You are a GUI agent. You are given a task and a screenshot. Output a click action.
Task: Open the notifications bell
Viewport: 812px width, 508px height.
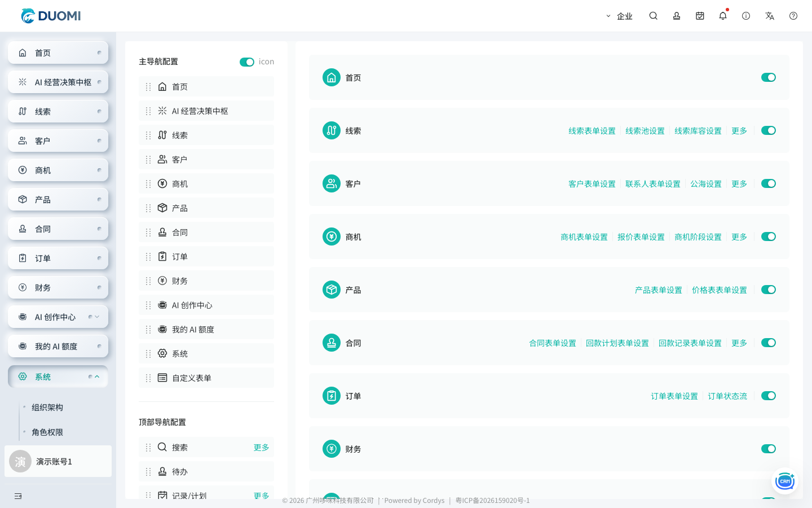point(723,16)
